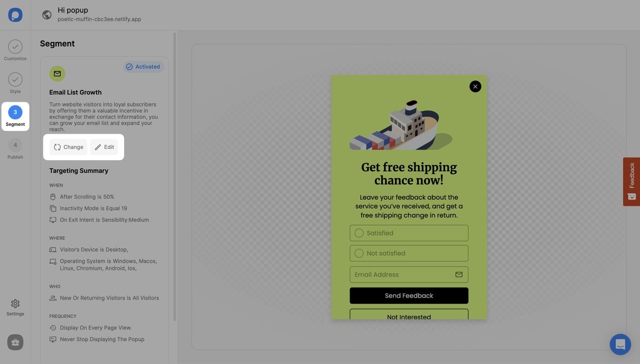Select the Not satisfied radio option
Screen dimensions: 640x364
click(359, 253)
